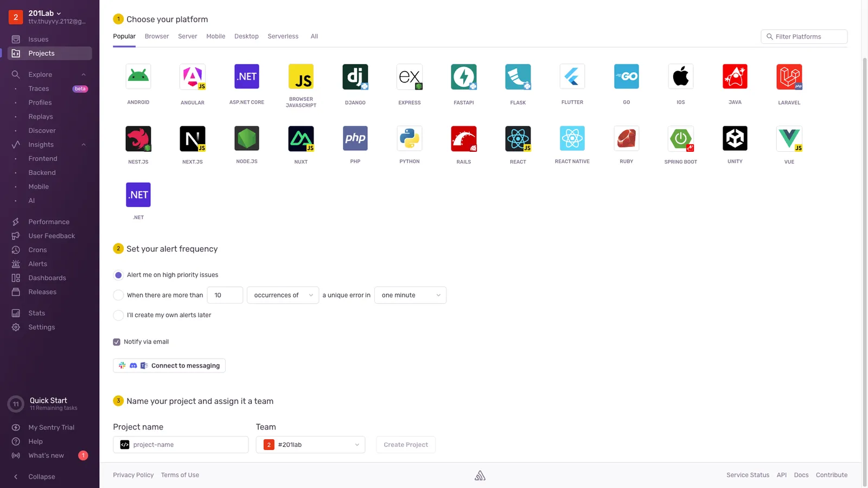Choose the React platform icon
The height and width of the screenshot is (488, 868).
click(518, 138)
